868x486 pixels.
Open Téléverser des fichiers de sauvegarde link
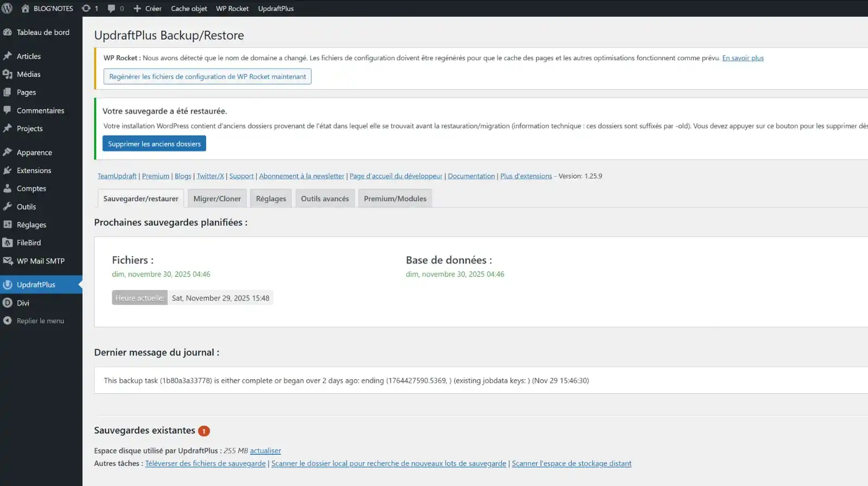205,463
